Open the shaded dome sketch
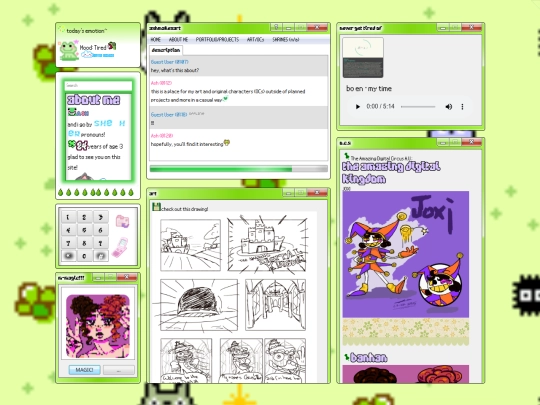Viewport: 540px width, 405px height. [x=199, y=305]
